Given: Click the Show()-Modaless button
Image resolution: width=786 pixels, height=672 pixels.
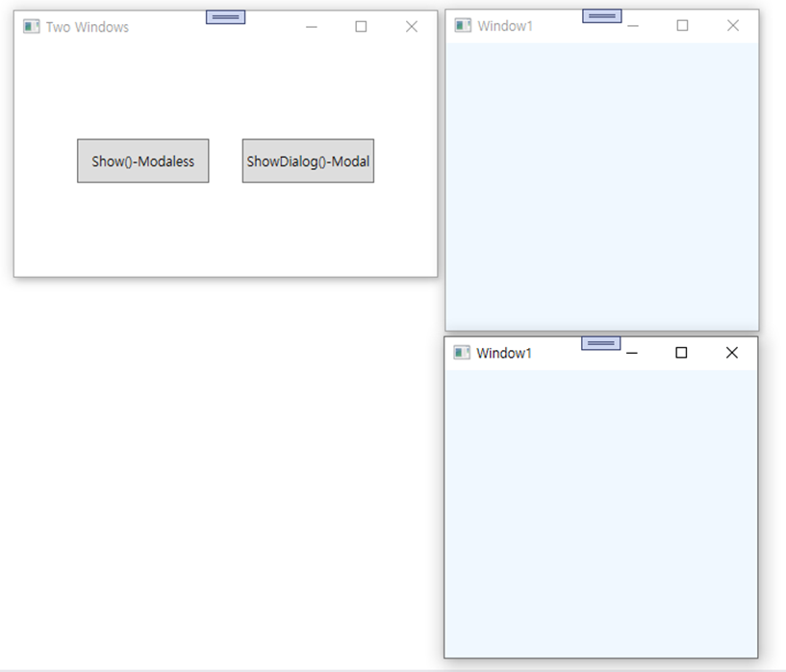Looking at the screenshot, I should (142, 161).
